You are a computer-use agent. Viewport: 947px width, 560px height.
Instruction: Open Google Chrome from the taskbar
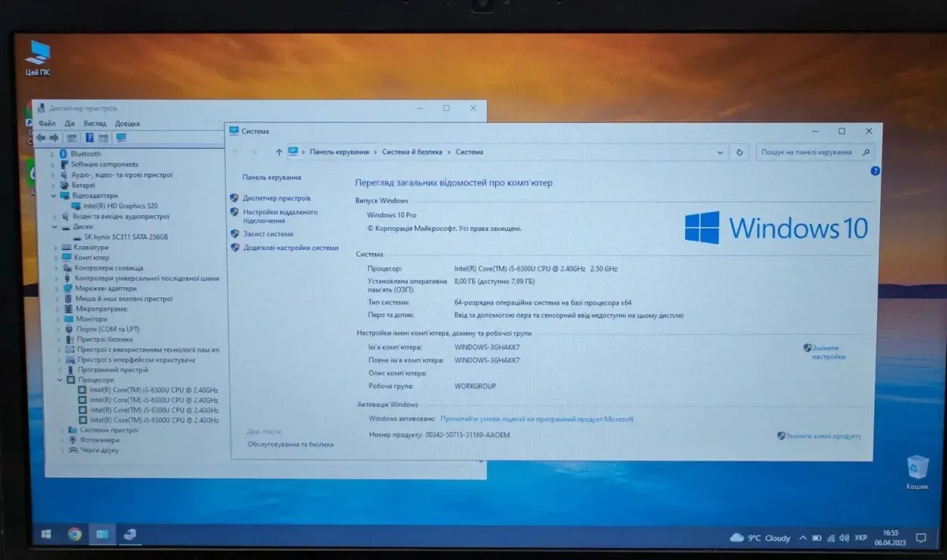(x=74, y=534)
